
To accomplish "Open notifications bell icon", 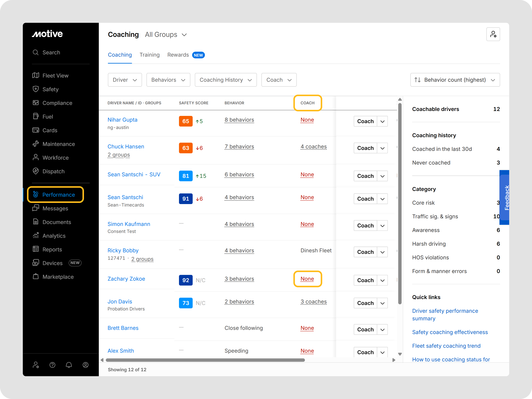I will coord(69,365).
